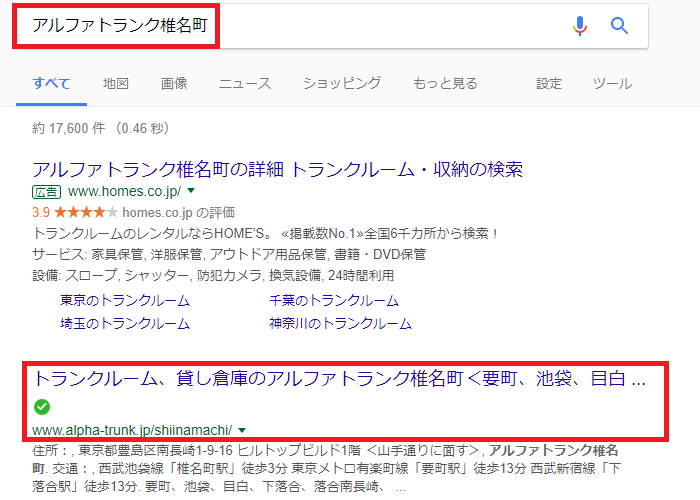Click the voice search microphone icon

tap(579, 25)
